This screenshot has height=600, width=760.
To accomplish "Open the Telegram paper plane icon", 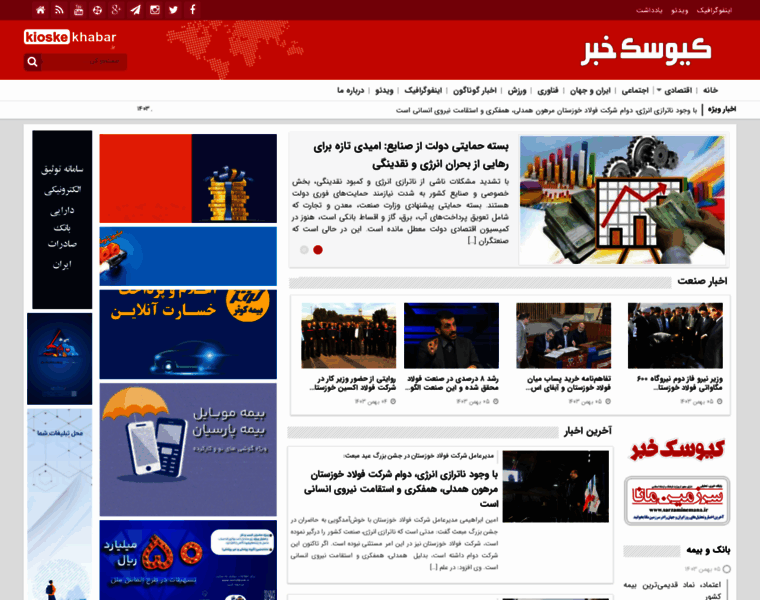I will point(135,10).
